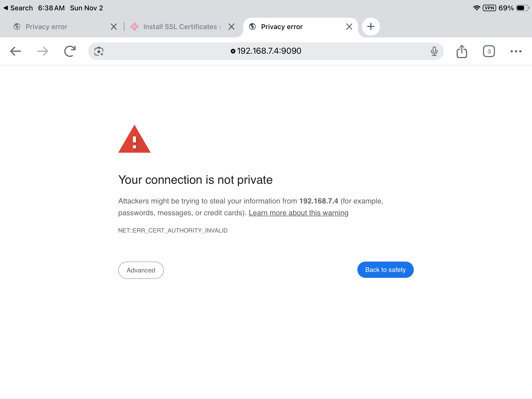The image size is (532, 399).
Task: Open a new tab with plus button
Action: [371, 27]
